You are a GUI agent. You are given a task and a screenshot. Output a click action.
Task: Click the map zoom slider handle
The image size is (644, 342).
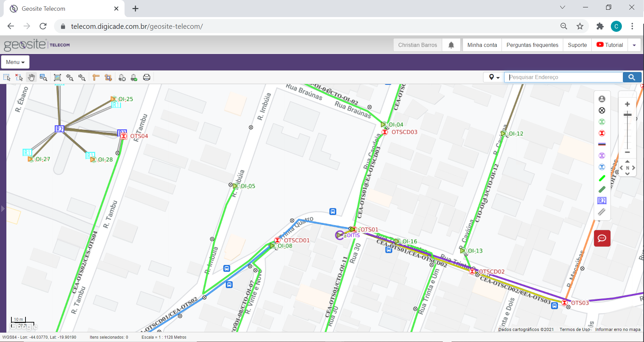click(x=627, y=115)
